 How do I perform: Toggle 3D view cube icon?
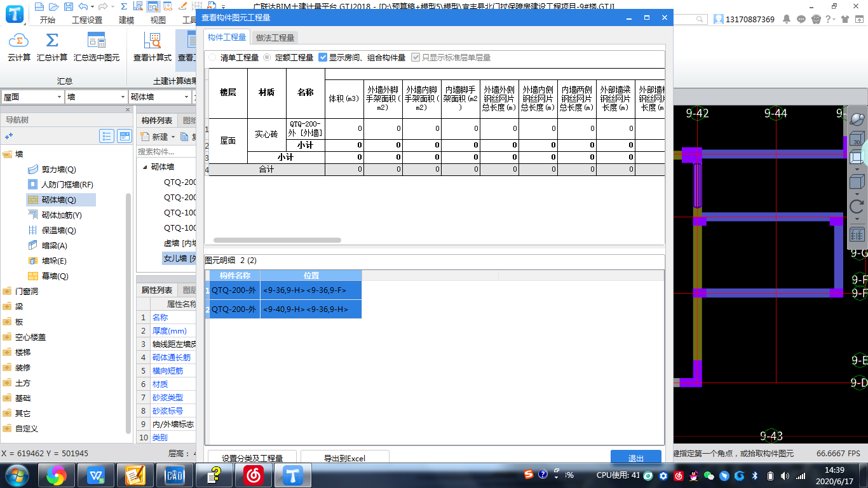[857, 139]
